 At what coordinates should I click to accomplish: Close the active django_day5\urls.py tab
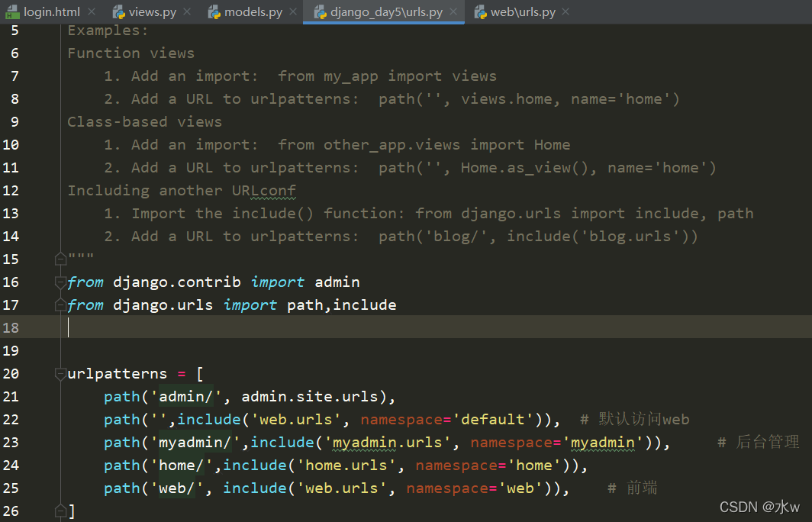(x=454, y=12)
